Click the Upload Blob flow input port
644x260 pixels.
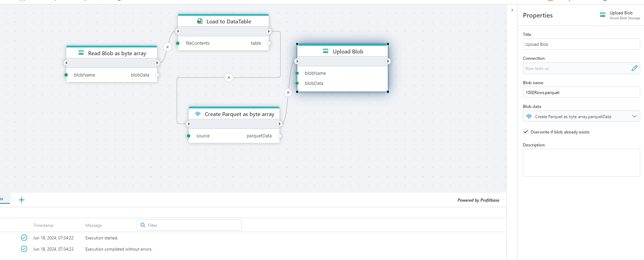coord(297,61)
